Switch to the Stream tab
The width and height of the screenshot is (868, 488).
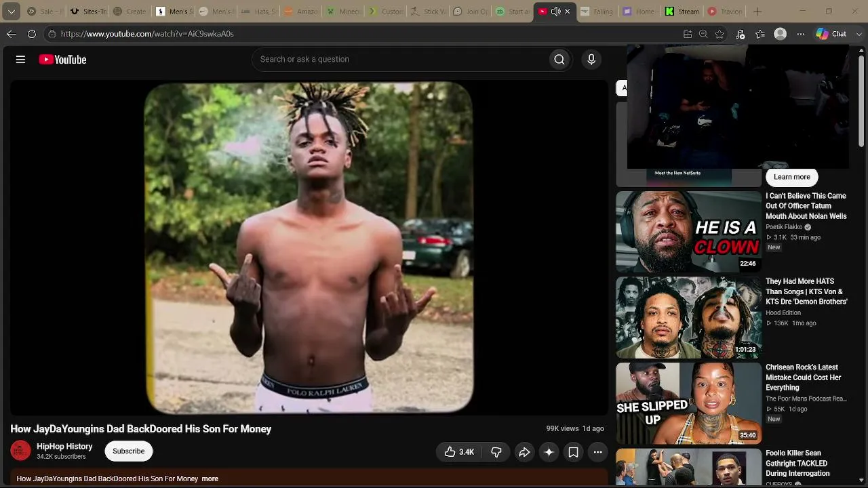(682, 12)
